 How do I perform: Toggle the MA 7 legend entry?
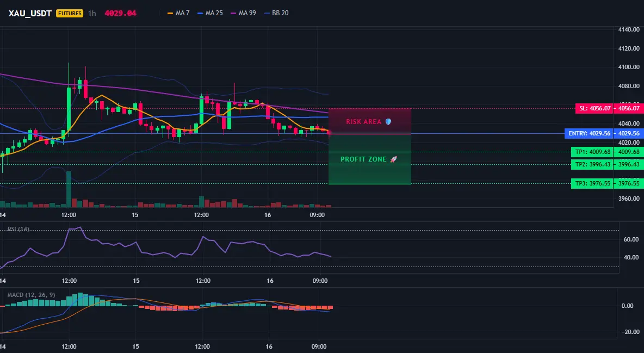coord(178,13)
